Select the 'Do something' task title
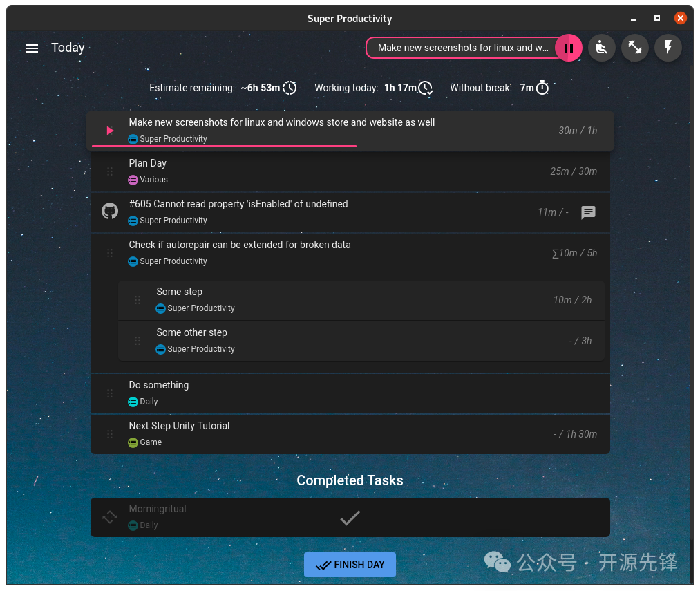Screen dimensions: 700x591 (159, 385)
